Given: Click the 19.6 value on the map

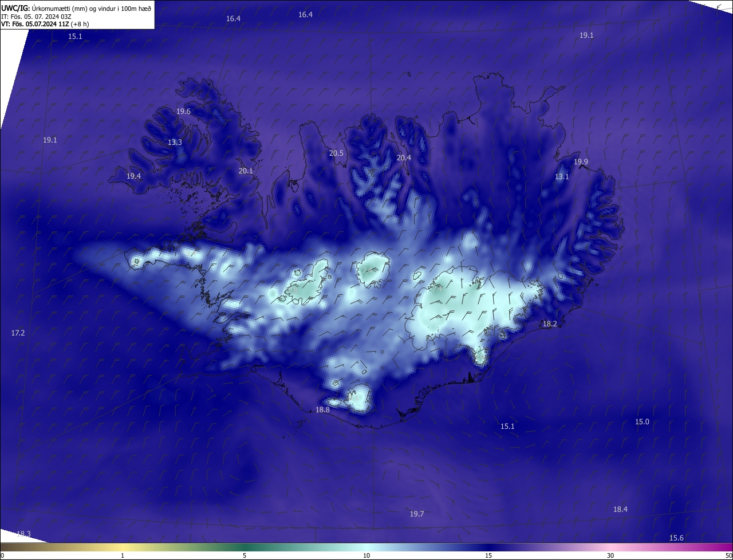Looking at the screenshot, I should point(183,112).
